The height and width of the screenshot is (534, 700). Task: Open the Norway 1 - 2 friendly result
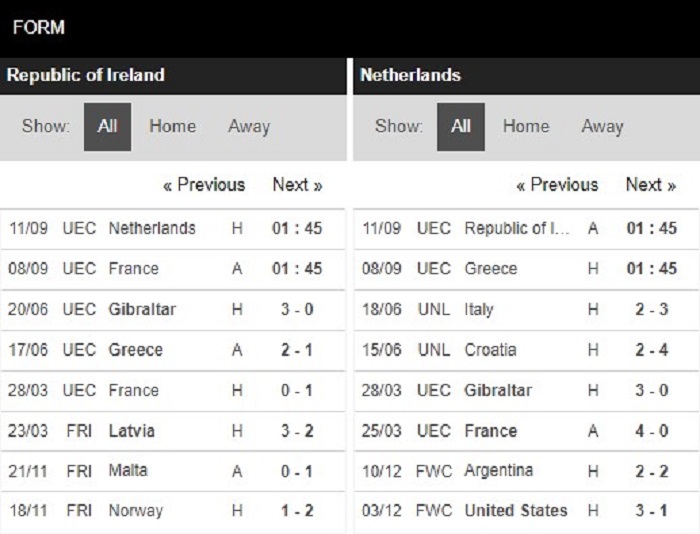(x=173, y=512)
